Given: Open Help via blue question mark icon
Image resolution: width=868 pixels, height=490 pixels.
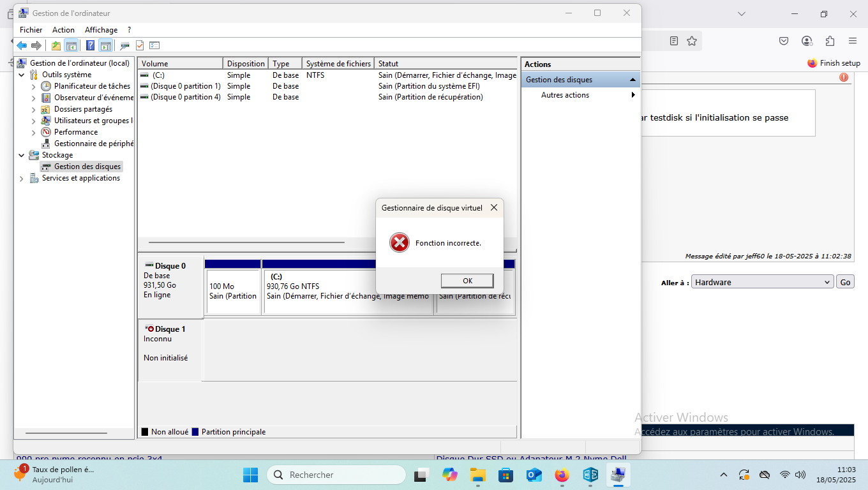Looking at the screenshot, I should click(x=90, y=45).
